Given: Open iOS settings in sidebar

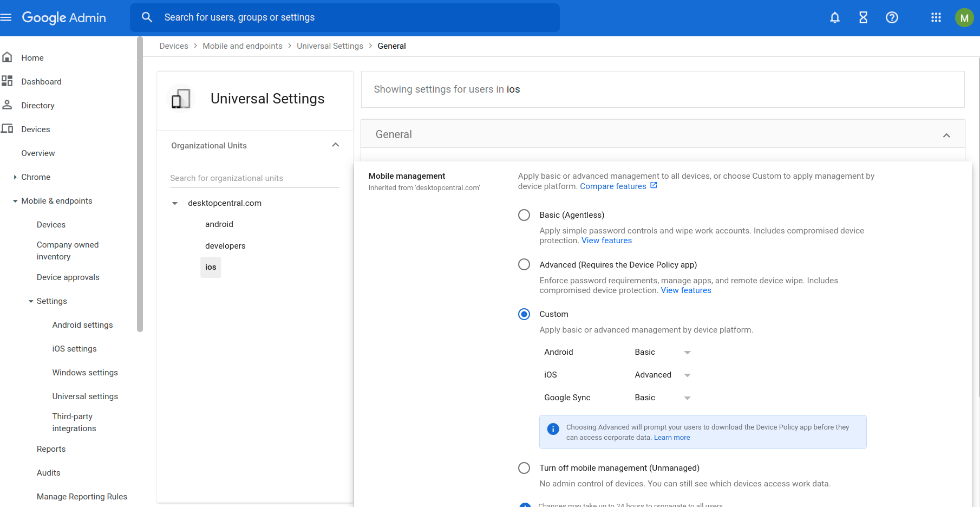Looking at the screenshot, I should (74, 349).
